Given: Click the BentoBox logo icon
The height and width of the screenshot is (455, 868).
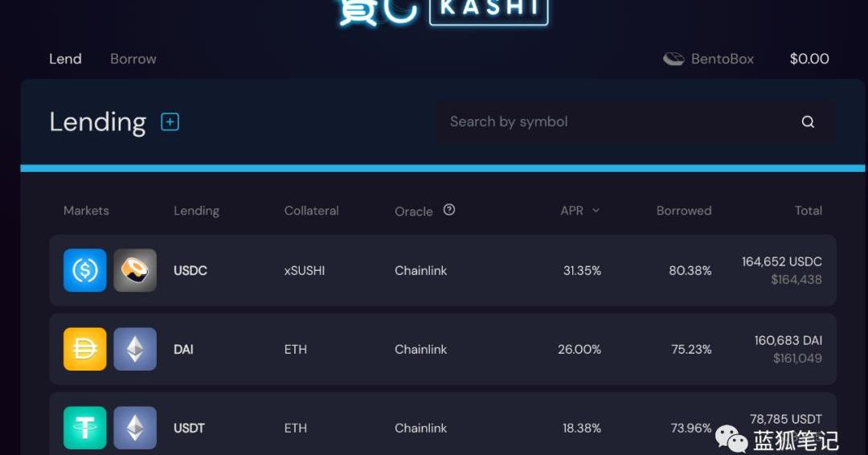Looking at the screenshot, I should click(x=674, y=59).
